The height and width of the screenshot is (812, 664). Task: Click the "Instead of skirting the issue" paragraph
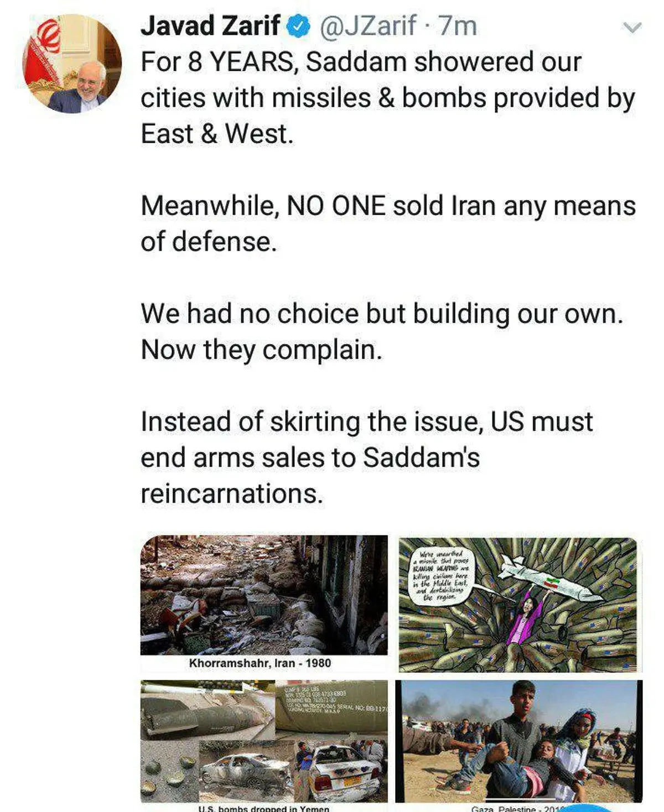point(366,457)
